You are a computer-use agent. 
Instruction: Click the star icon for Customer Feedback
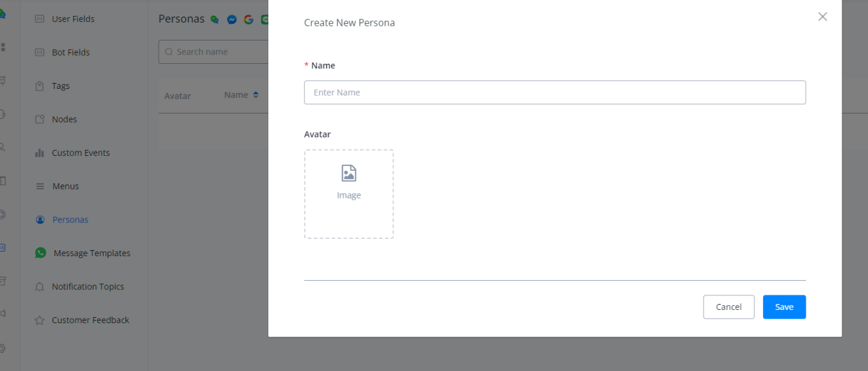tap(40, 321)
